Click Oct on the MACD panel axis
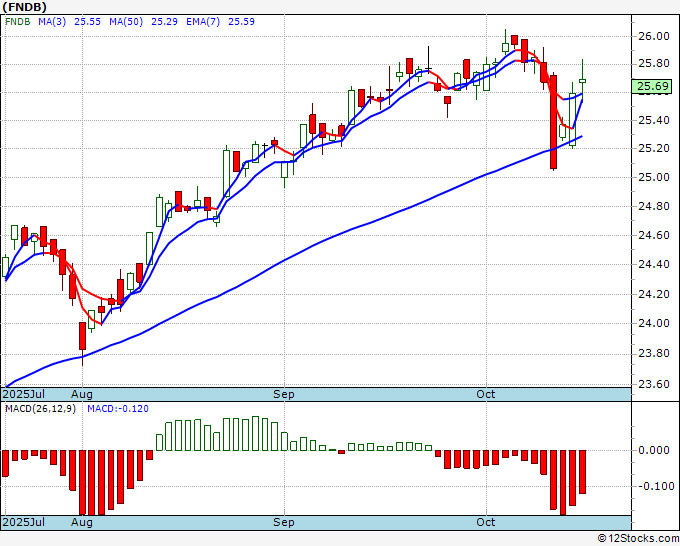 (486, 522)
